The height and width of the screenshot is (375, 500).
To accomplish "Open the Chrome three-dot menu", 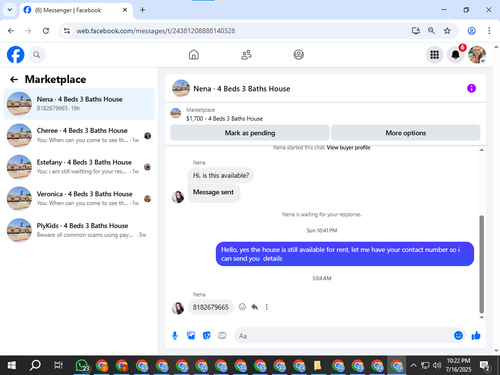I will (489, 31).
